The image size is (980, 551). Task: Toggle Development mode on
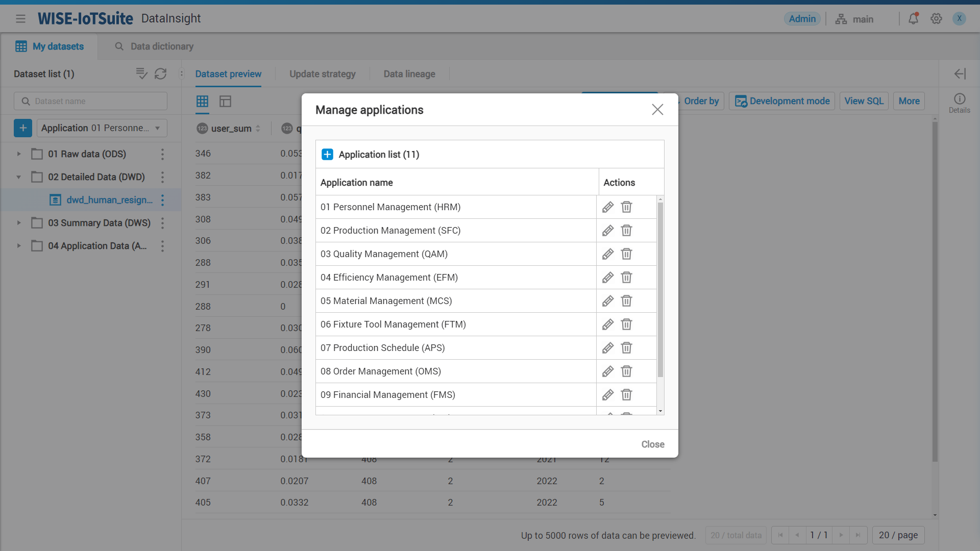[782, 101]
